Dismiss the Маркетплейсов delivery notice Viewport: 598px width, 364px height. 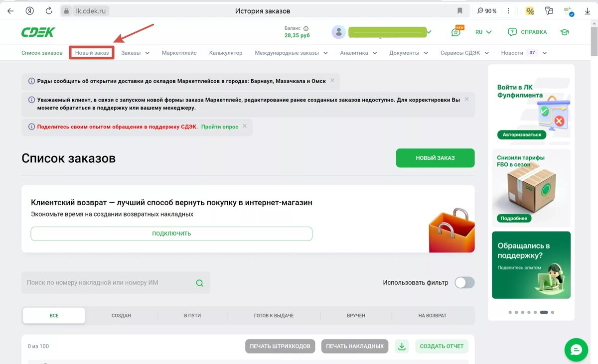332,80
